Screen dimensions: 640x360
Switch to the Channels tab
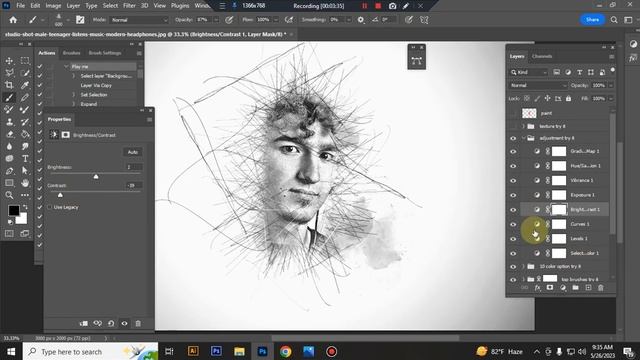click(542, 56)
